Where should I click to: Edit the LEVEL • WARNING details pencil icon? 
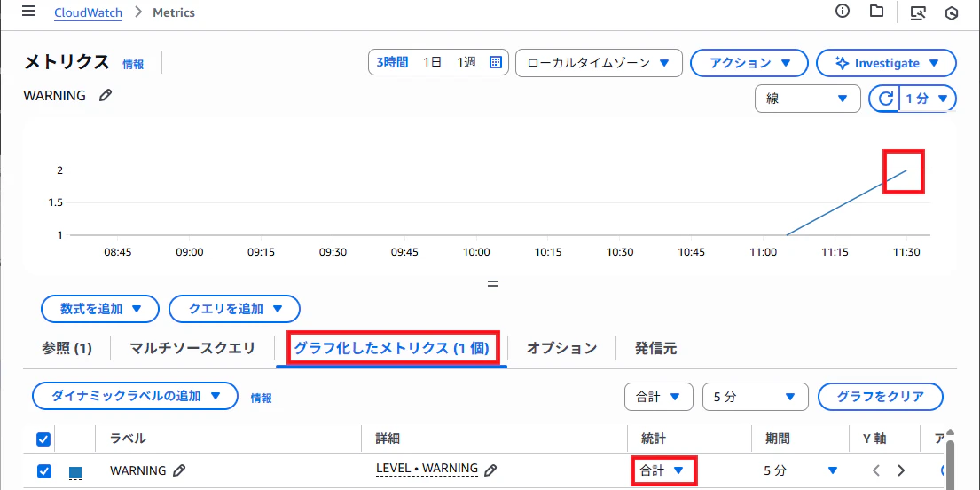click(490, 469)
